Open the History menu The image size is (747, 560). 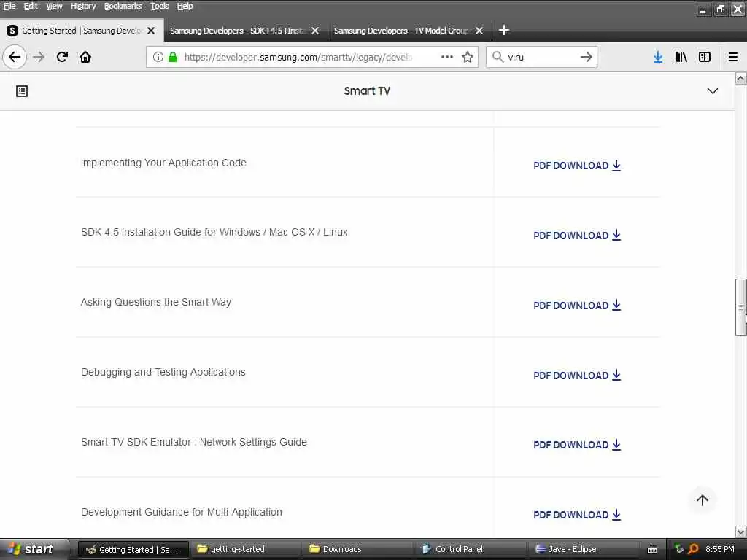[x=83, y=6]
